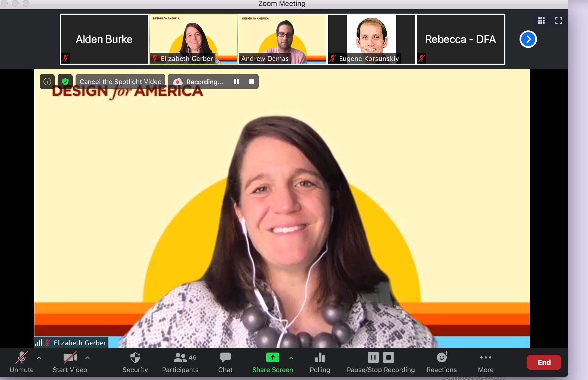Stop recording from the bottom toolbar

click(x=389, y=357)
